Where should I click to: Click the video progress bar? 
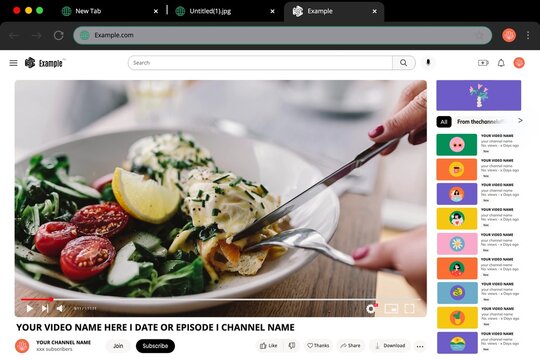tap(220, 299)
